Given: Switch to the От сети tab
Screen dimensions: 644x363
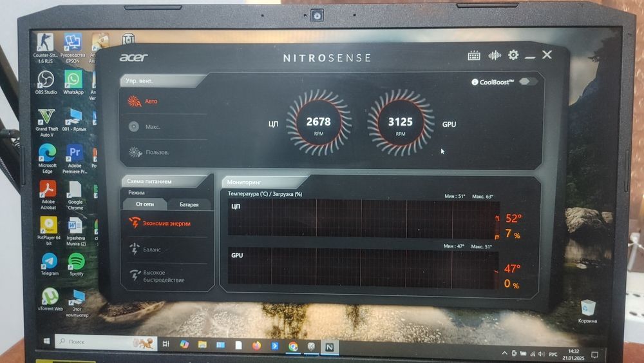Looking at the screenshot, I should click(144, 204).
